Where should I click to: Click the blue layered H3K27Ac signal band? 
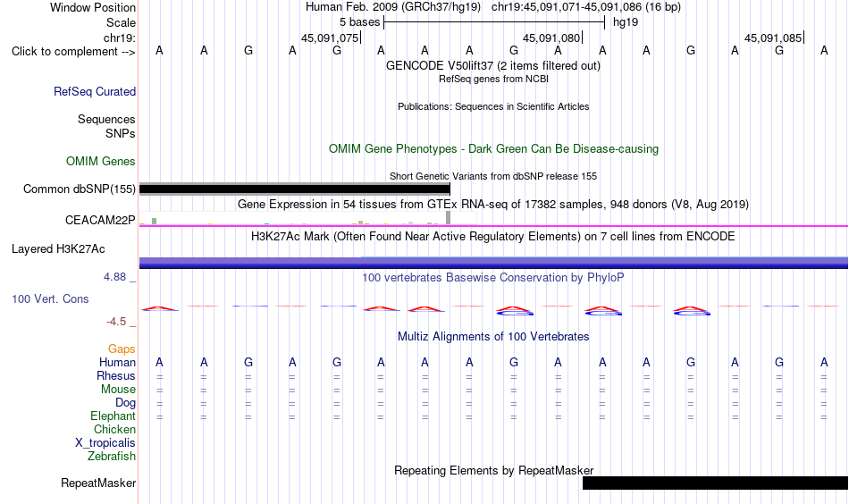pyautogui.click(x=493, y=263)
